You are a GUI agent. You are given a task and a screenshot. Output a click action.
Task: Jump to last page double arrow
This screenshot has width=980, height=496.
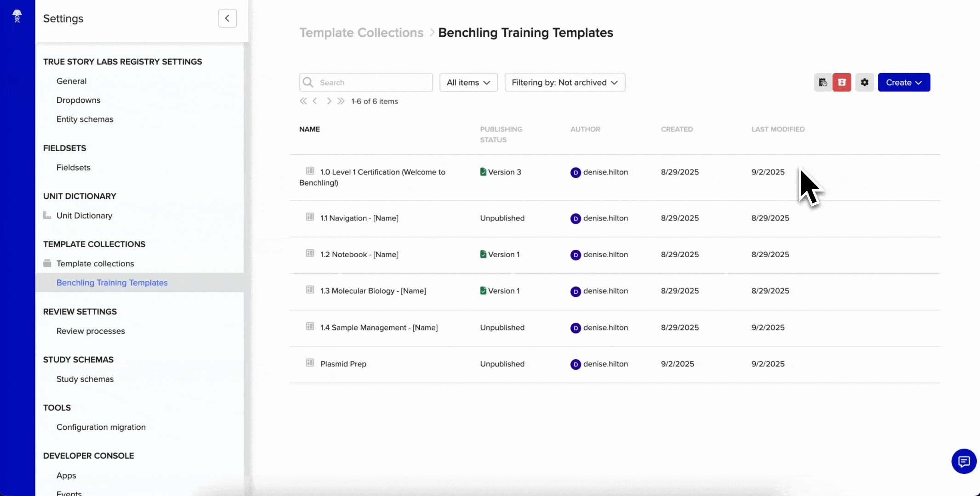coord(341,101)
